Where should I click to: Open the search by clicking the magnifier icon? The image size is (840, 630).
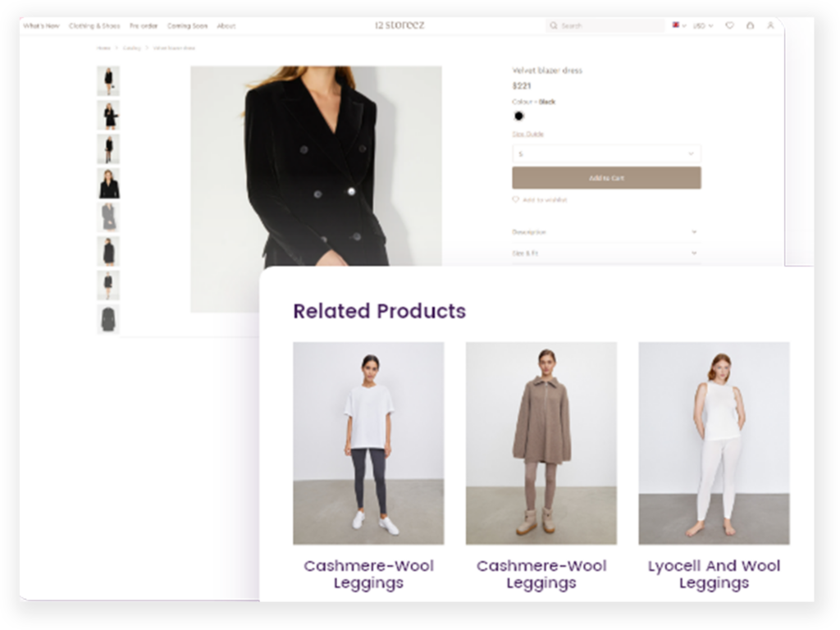(x=555, y=25)
